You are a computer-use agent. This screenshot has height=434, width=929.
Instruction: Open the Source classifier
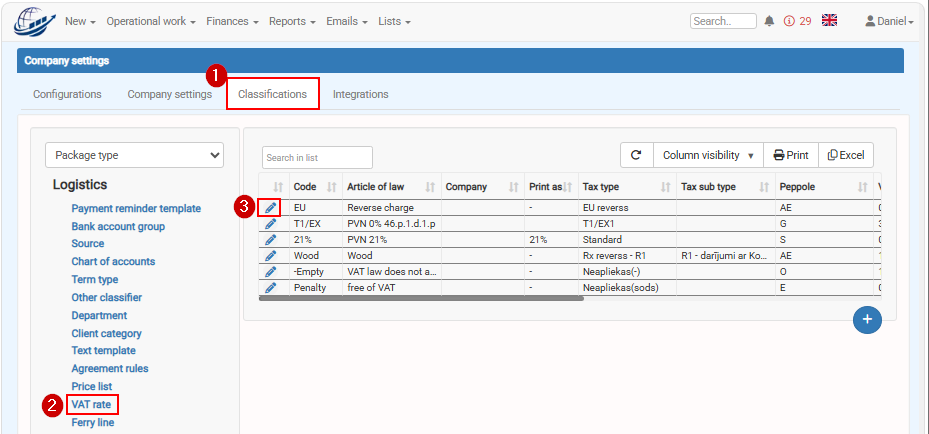(88, 243)
